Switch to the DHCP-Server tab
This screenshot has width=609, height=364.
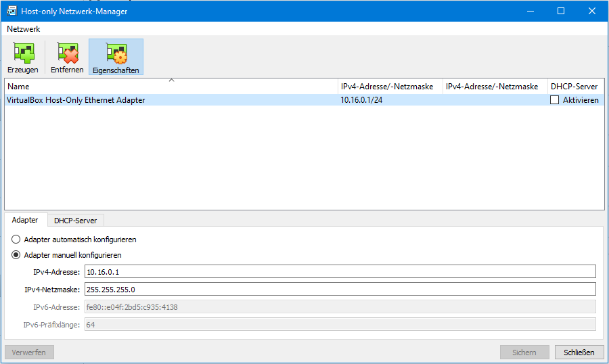coord(75,221)
